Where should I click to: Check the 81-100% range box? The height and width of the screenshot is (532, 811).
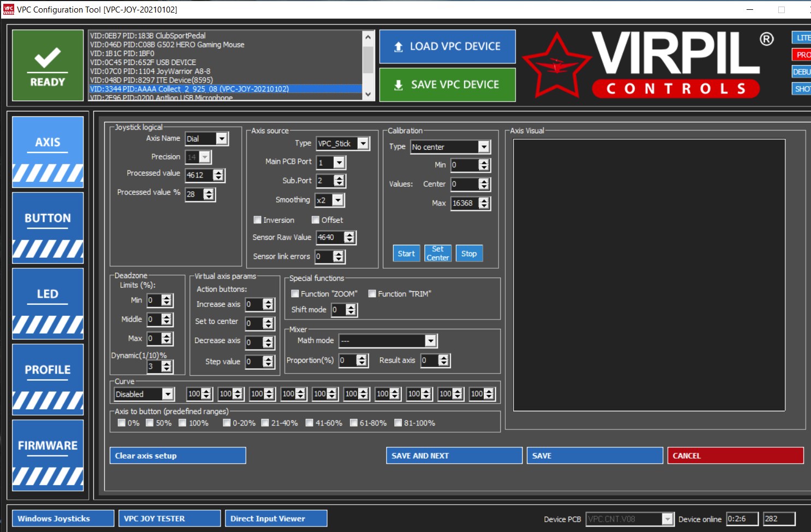coord(398,423)
